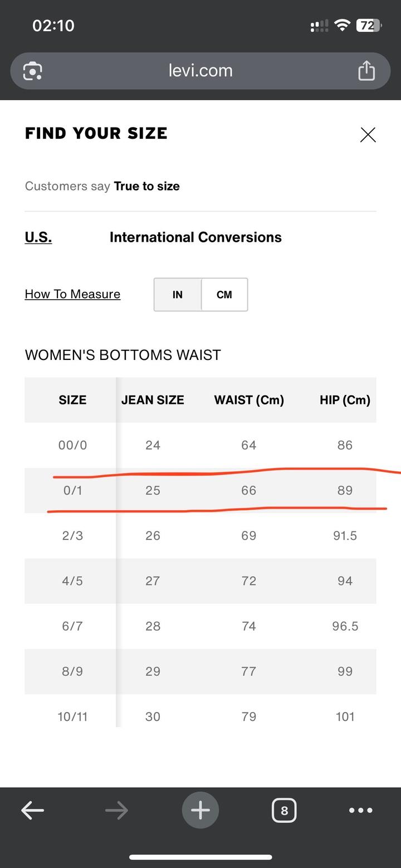Tap the levi.com address field
Viewport: 401px width, 868px height.
[x=200, y=71]
